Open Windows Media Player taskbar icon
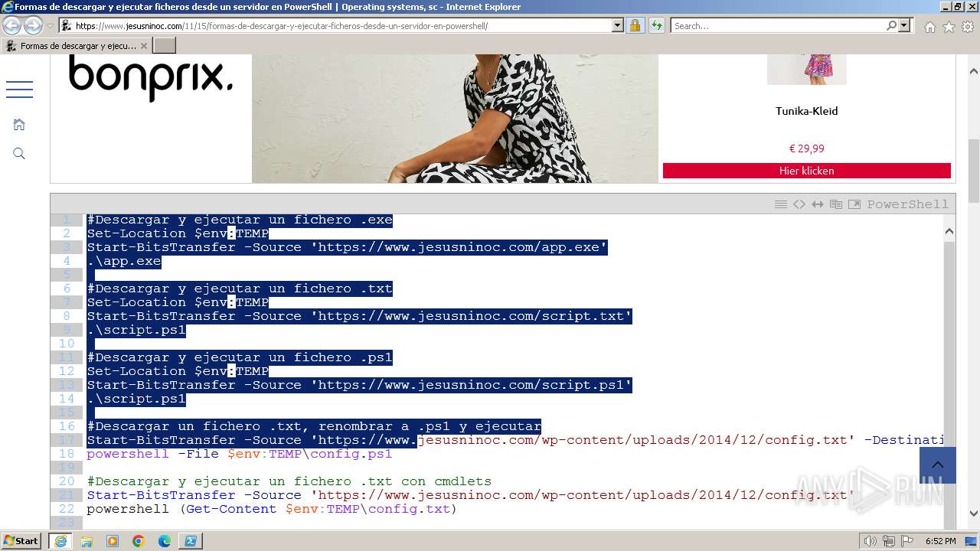This screenshot has width=980, height=551. pos(113,541)
